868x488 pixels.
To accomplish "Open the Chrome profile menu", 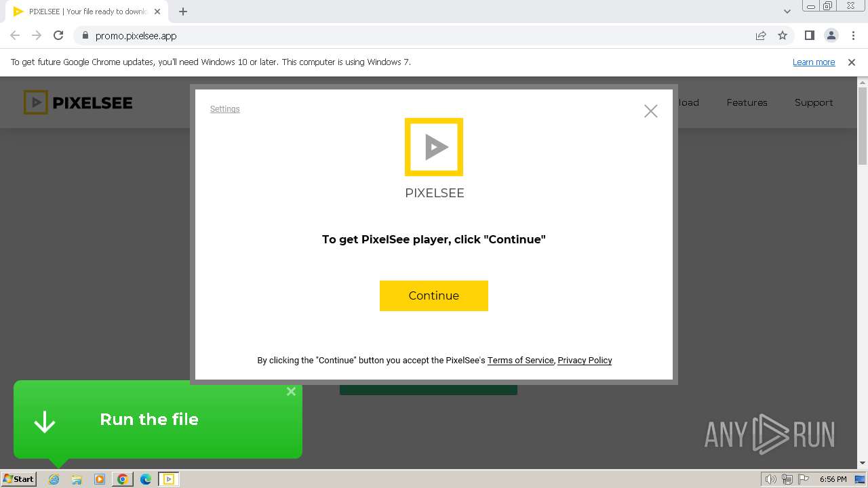I will (x=831, y=36).
